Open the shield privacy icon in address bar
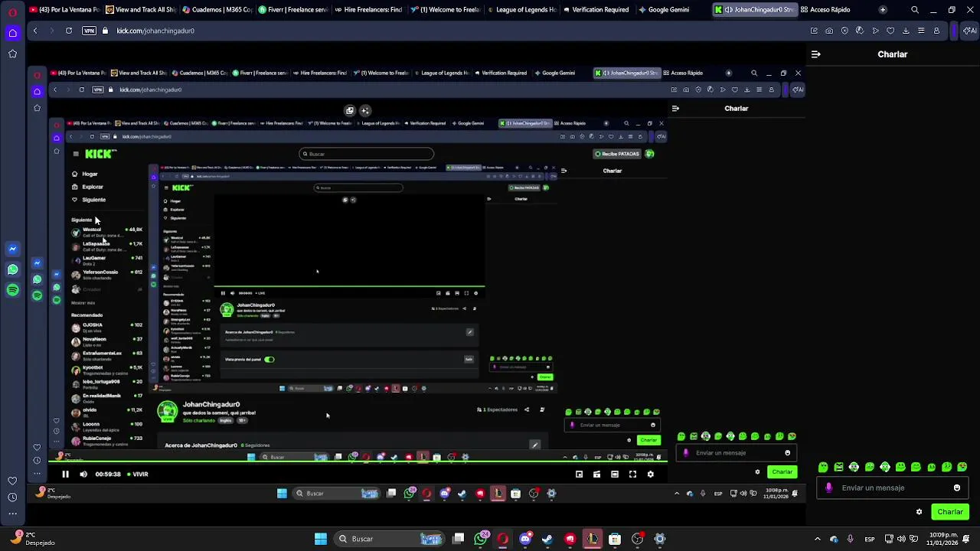This screenshot has width=980, height=551. click(x=844, y=31)
